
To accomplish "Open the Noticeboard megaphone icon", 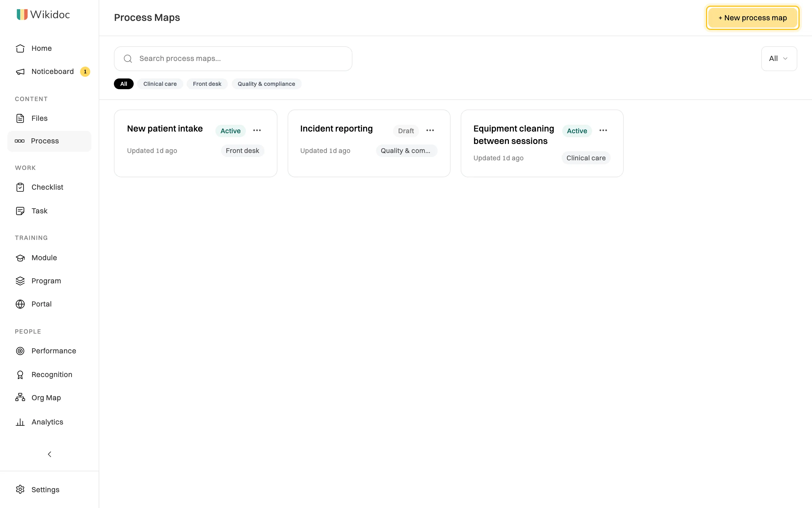I will (20, 72).
